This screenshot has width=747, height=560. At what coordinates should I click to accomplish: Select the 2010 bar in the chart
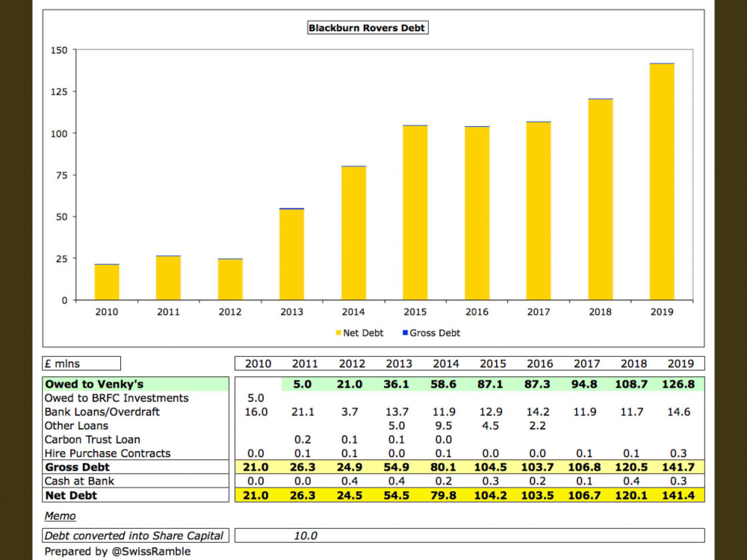107,281
